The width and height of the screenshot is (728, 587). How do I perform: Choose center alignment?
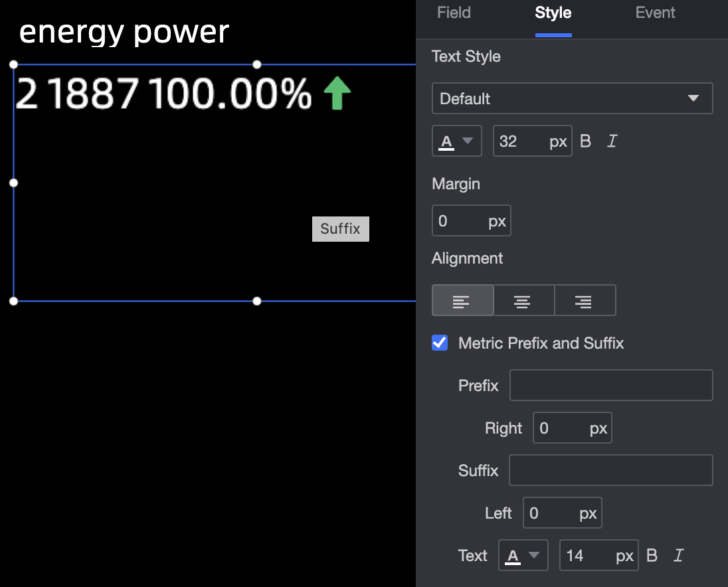pyautogui.click(x=523, y=300)
